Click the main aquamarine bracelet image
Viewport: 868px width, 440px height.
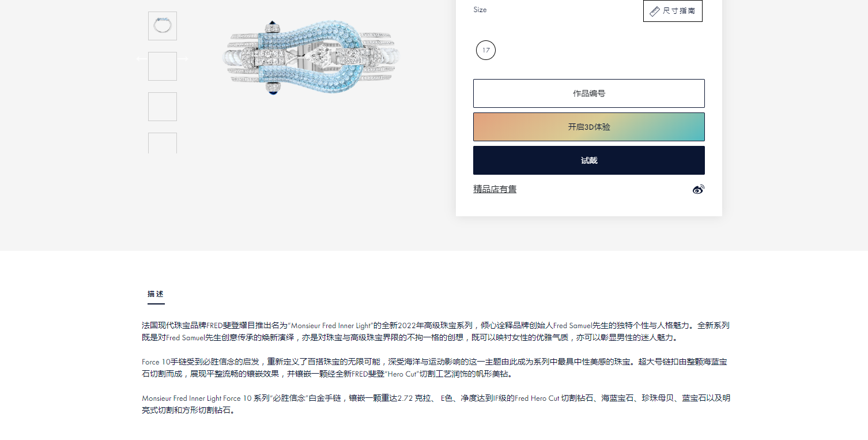pyautogui.click(x=311, y=58)
